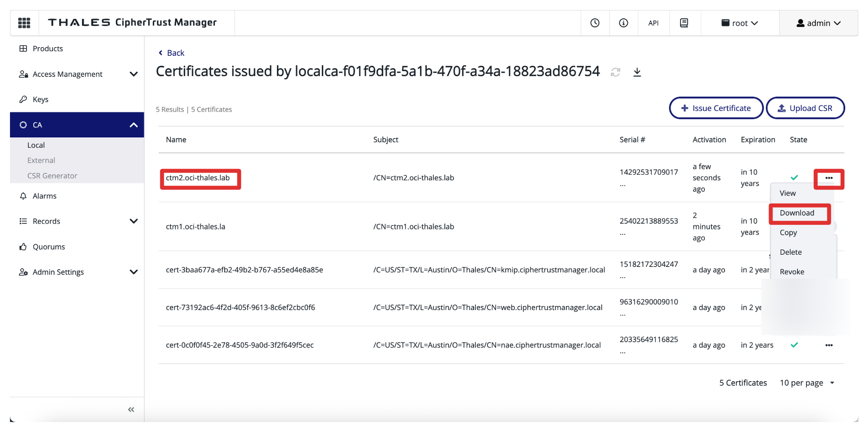Change the 10 per page setting
The width and height of the screenshot is (868, 432).
[x=807, y=383]
